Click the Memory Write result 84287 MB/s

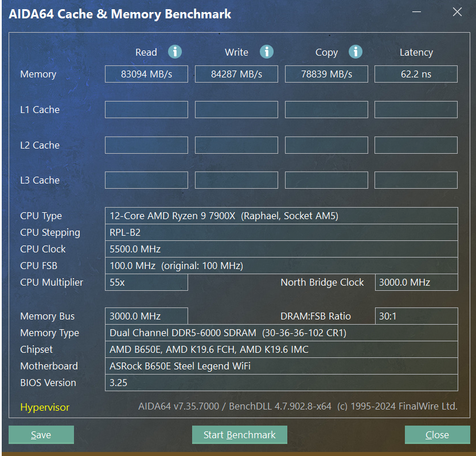(x=236, y=74)
